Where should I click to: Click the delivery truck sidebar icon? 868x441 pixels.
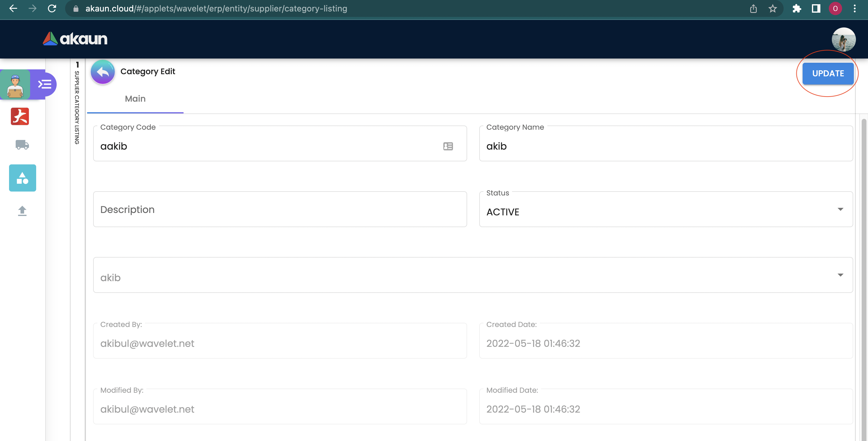(22, 145)
